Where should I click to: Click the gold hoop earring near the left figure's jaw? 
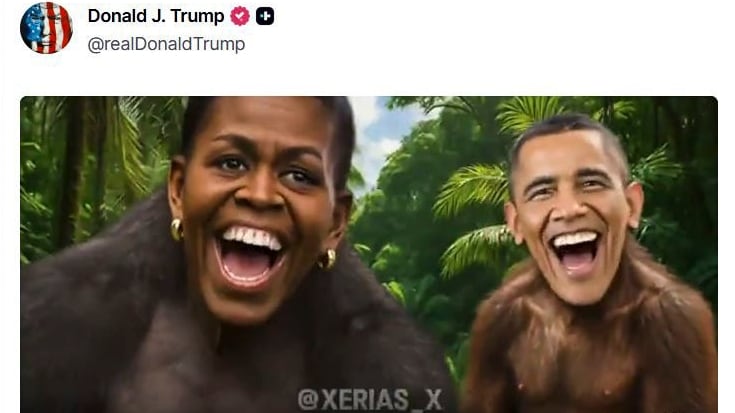[327, 259]
